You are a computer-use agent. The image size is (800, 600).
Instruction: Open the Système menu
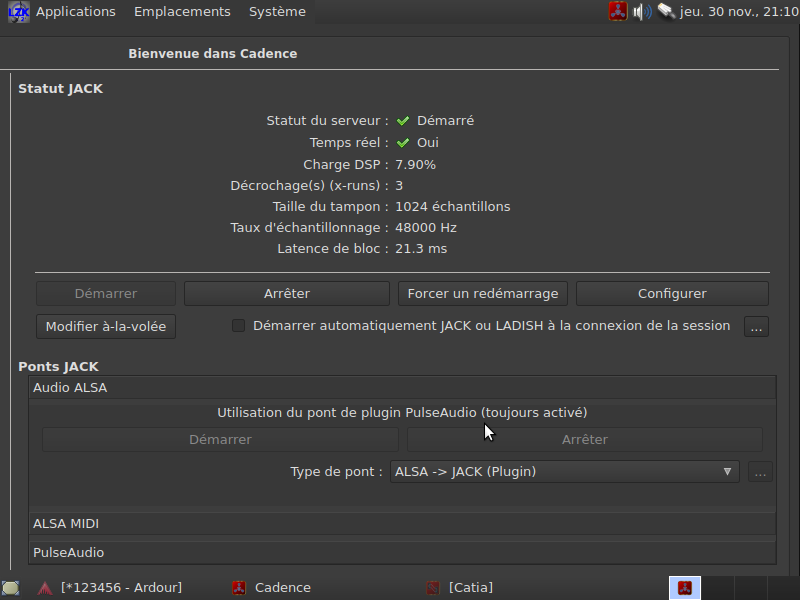click(277, 12)
